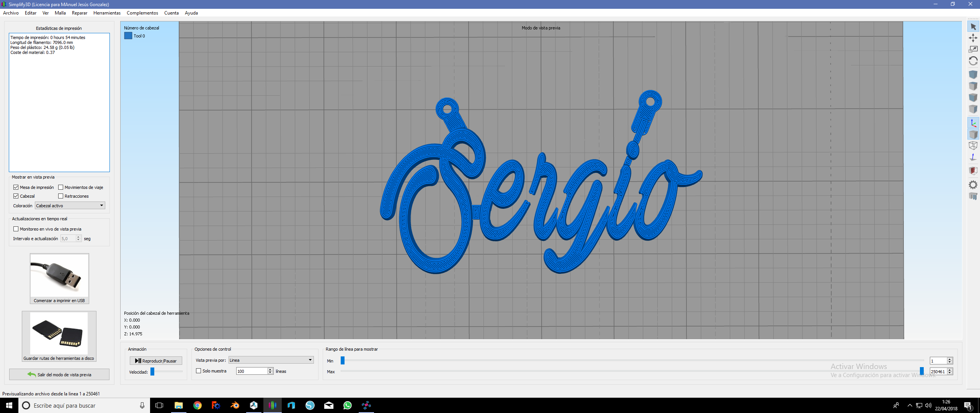Open the Cuenta menu
This screenshot has height=413, width=980.
pyautogui.click(x=171, y=13)
